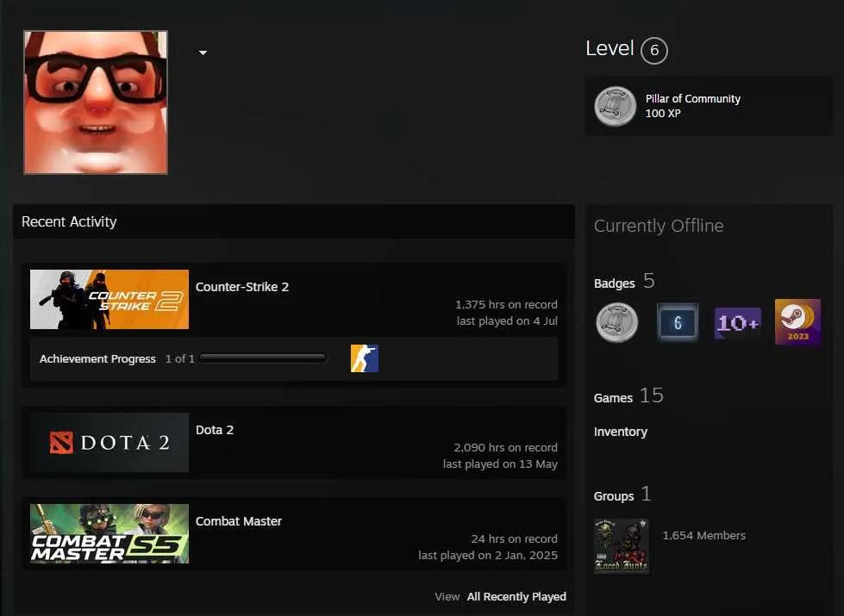Image resolution: width=844 pixels, height=616 pixels.
Task: Click Achievement Progress label
Action: point(97,359)
